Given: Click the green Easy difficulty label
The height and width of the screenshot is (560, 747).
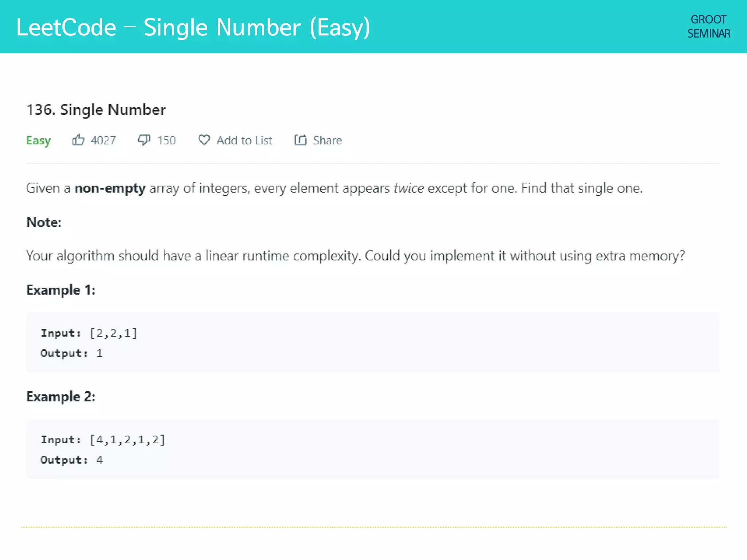Looking at the screenshot, I should pos(38,140).
